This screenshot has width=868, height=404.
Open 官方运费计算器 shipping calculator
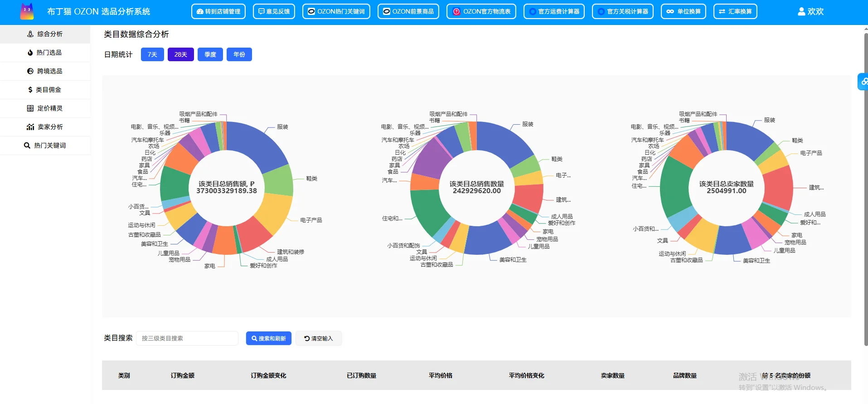(x=554, y=11)
